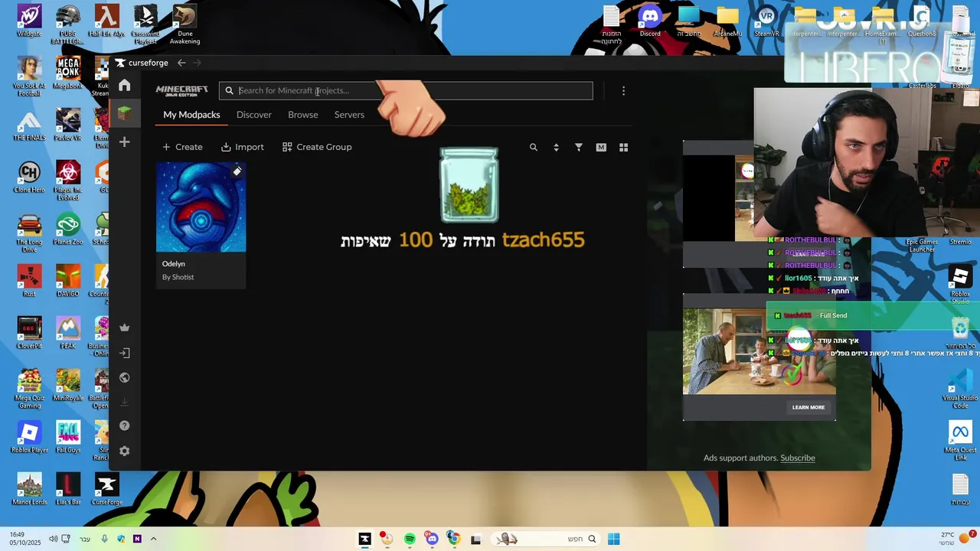Open the DAVIGO desktop shortcut
The width and height of the screenshot is (980, 551).
[67, 282]
